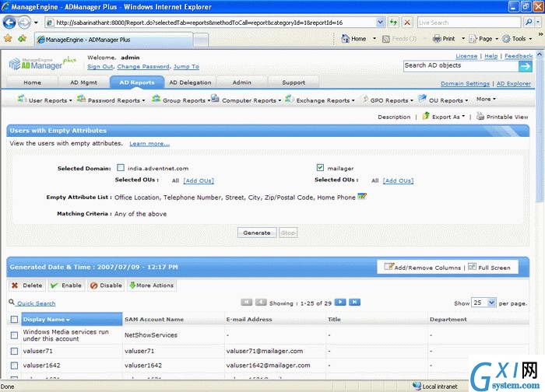Viewport: 545px width, 392px height.
Task: Switch to the AD Delegation tab
Action: coord(190,82)
